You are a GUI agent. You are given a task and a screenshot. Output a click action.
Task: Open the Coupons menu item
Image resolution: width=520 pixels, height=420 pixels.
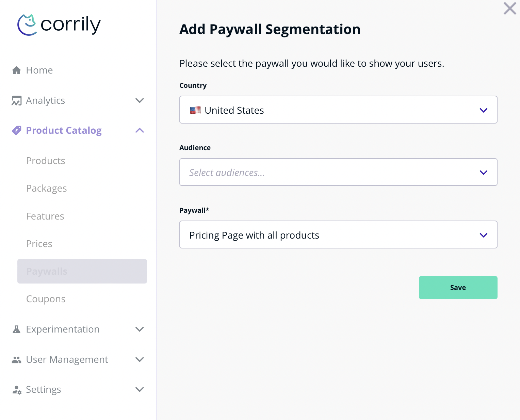[46, 299]
